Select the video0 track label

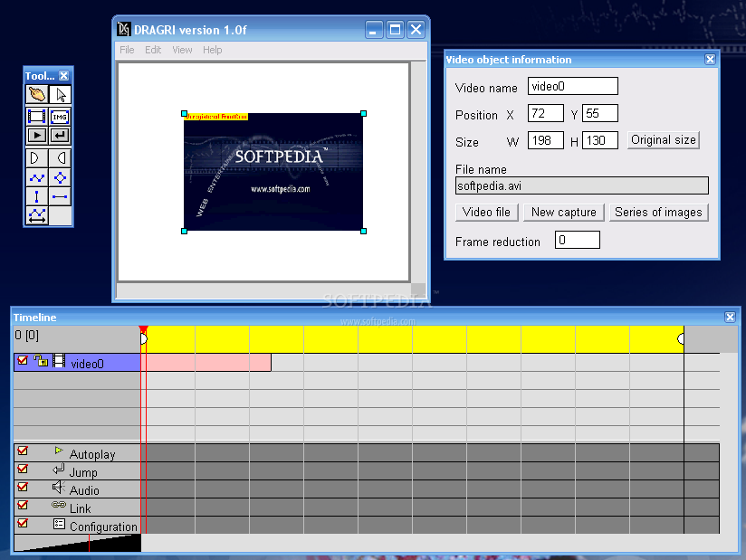[87, 364]
